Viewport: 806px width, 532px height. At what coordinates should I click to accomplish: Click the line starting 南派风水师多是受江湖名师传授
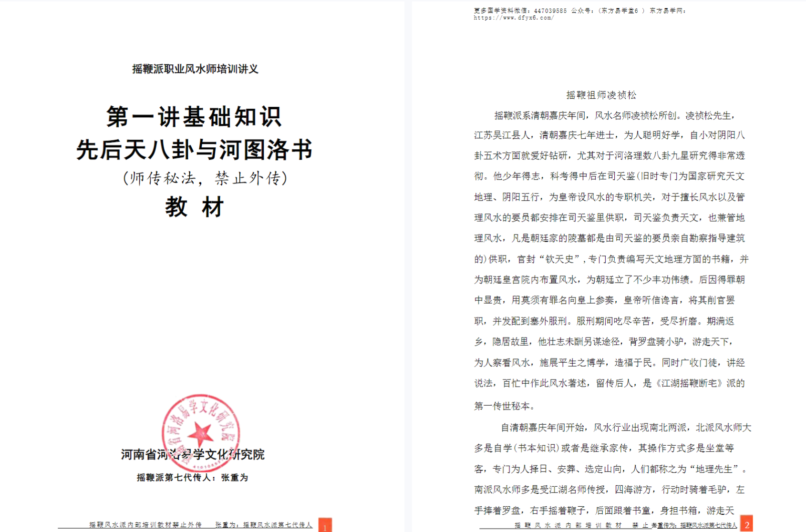pos(610,490)
